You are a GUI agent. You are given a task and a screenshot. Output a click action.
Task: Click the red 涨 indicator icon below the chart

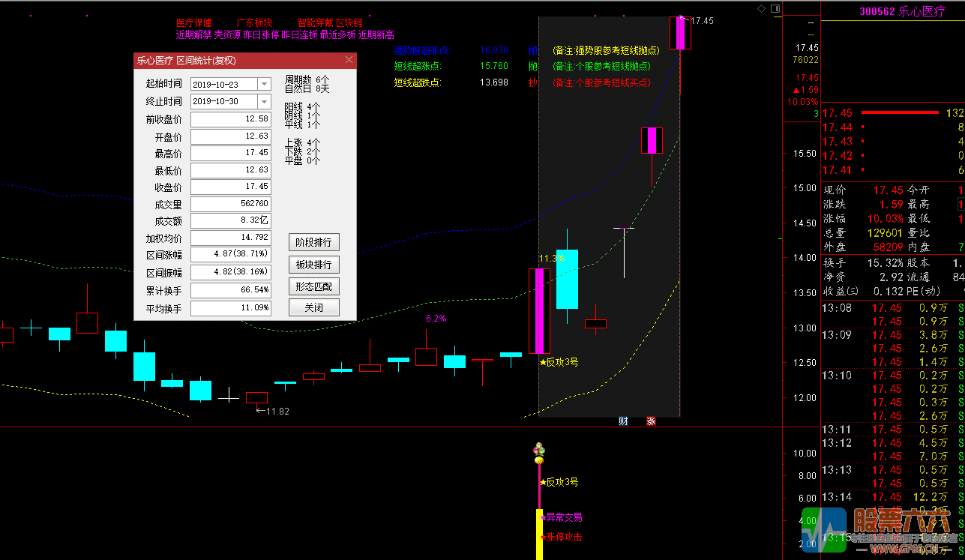pos(649,421)
